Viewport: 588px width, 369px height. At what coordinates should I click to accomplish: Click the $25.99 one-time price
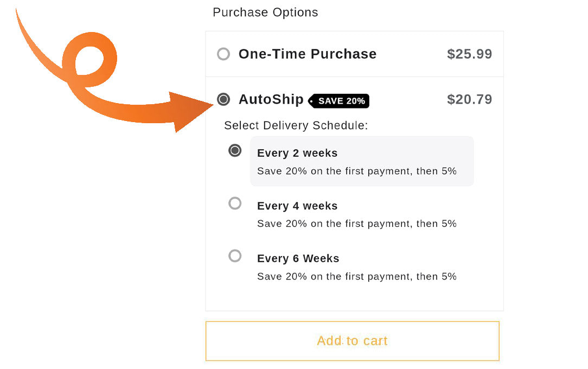pos(470,54)
